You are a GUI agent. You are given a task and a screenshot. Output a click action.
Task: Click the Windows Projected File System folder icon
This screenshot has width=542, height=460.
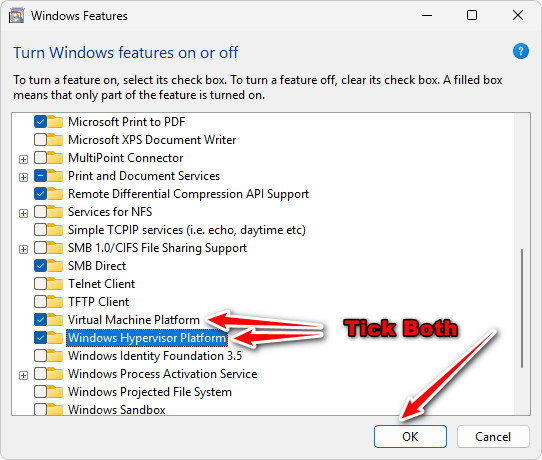tap(55, 391)
